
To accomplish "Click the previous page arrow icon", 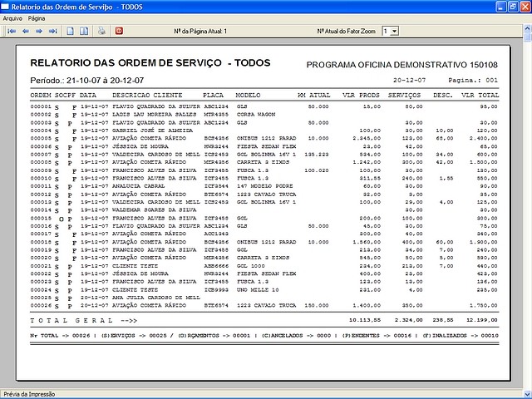I will pos(26,32).
